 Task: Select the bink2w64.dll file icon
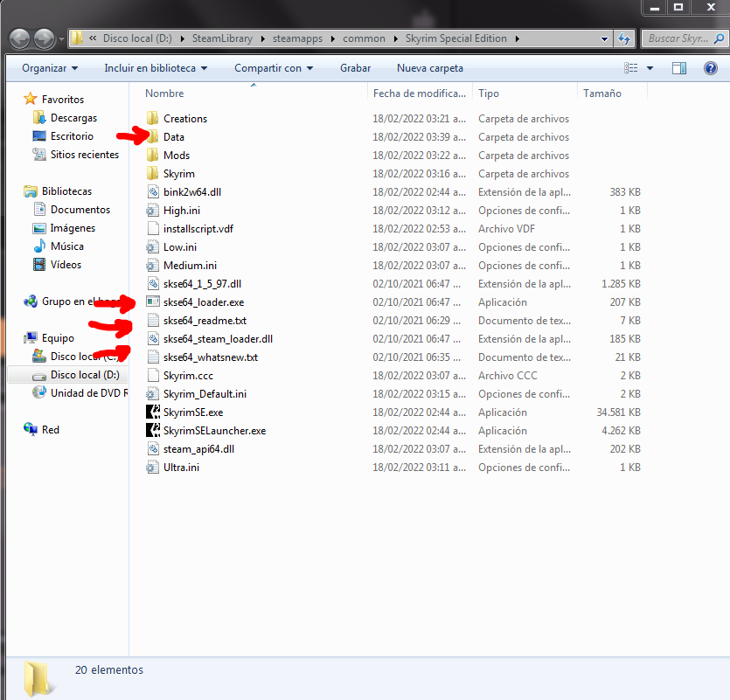click(152, 191)
